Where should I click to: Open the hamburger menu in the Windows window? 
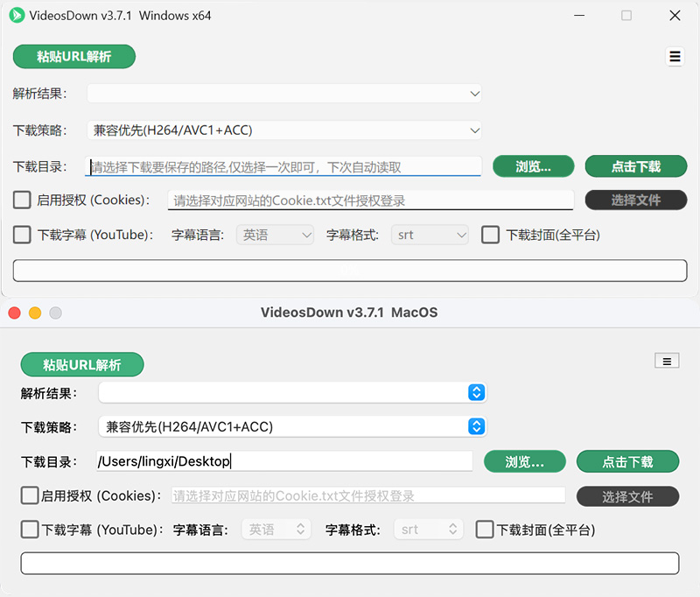pyautogui.click(x=675, y=57)
